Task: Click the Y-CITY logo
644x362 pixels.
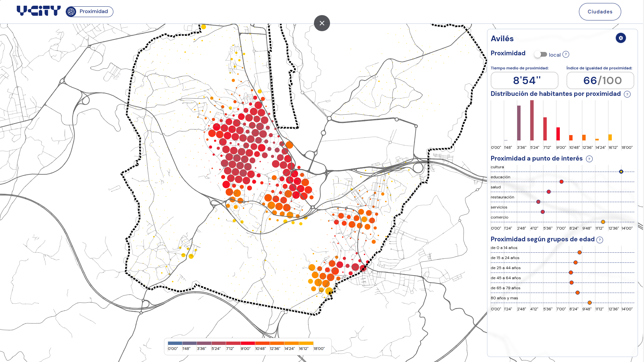Action: click(x=39, y=11)
